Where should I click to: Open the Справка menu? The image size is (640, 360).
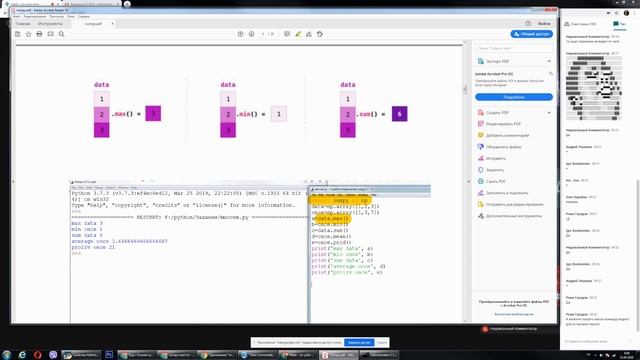84,17
